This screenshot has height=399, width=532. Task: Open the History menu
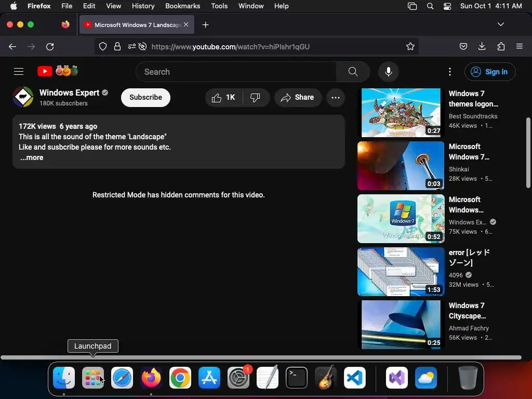tap(143, 6)
